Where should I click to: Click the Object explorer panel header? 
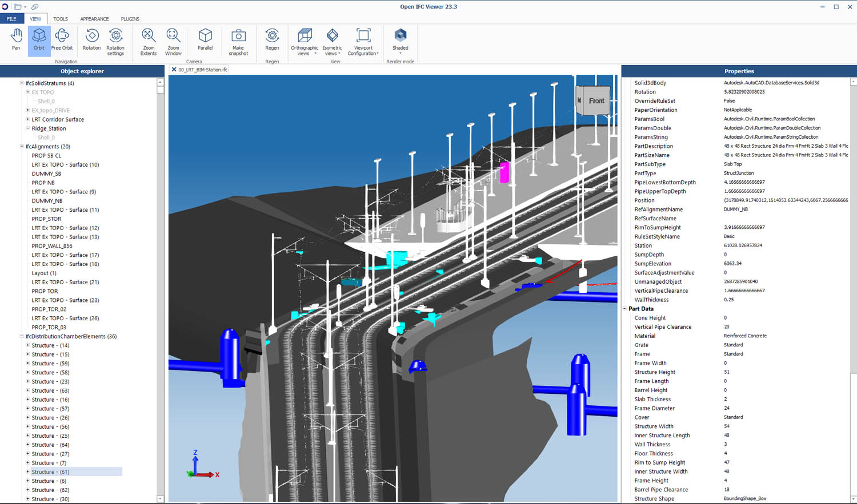click(x=82, y=71)
